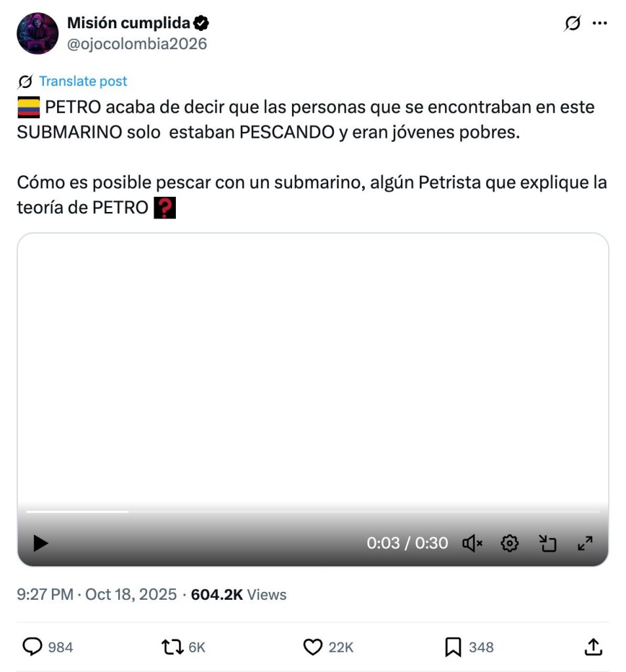Click the 604.2K Views count

pyautogui.click(x=239, y=595)
